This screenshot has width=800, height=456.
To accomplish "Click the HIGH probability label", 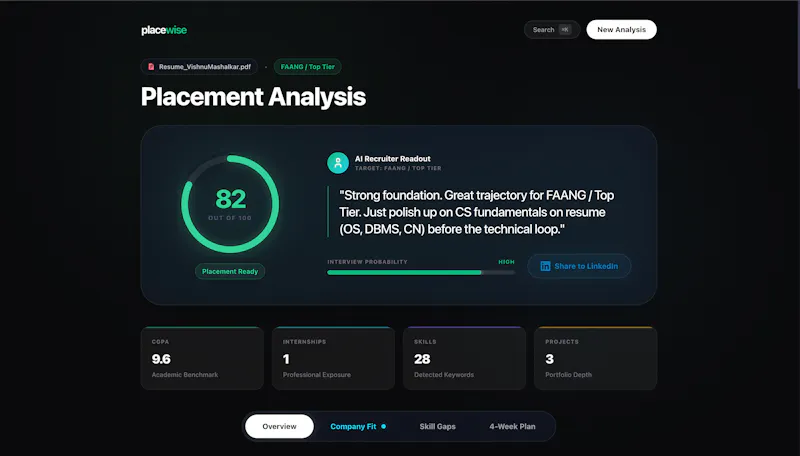I will (507, 262).
